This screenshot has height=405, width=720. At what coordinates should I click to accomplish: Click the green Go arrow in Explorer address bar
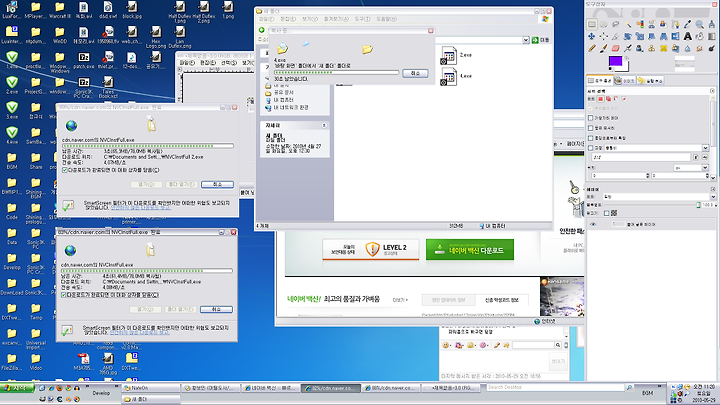click(x=535, y=40)
